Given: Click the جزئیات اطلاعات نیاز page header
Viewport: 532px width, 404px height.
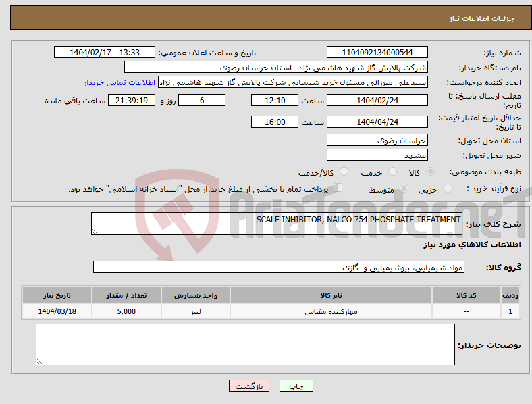Looking at the screenshot, I should (482, 18).
